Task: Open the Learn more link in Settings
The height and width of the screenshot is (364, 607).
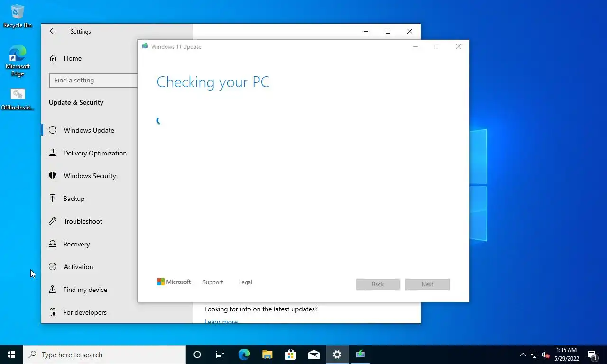Action: 221,321
